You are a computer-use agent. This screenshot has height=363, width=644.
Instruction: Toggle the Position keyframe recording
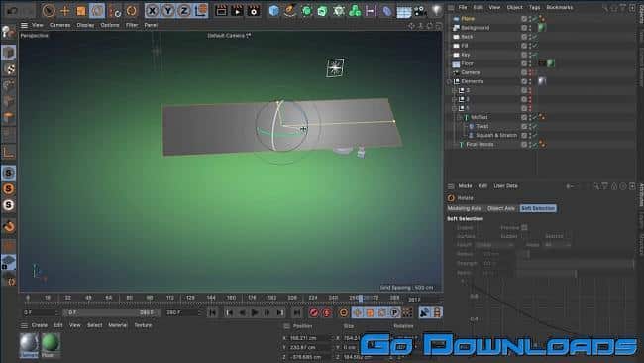pyautogui.click(x=357, y=312)
